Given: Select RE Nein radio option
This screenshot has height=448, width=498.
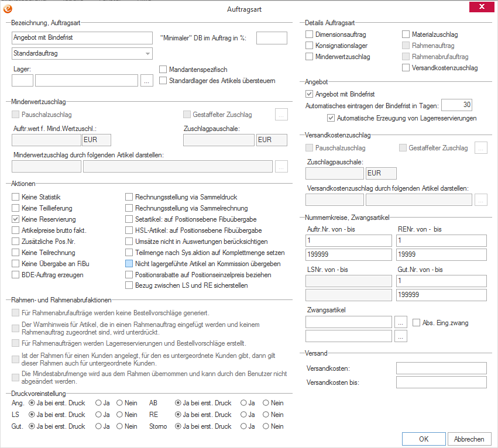Looking at the screenshot, I should coord(266,415).
